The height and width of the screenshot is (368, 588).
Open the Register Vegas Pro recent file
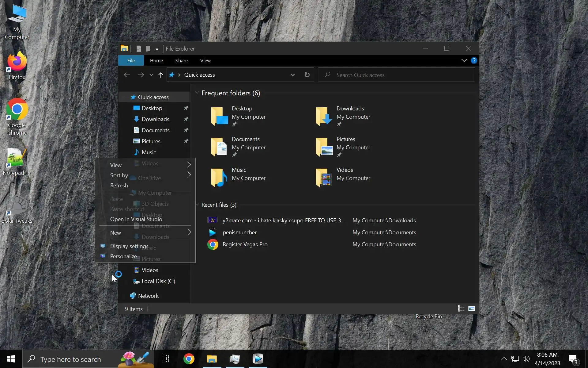[x=245, y=244]
